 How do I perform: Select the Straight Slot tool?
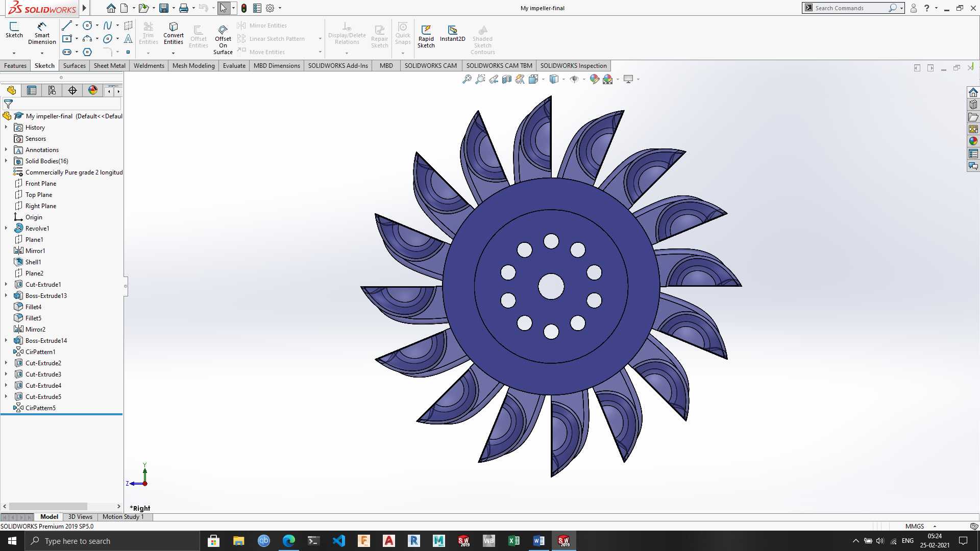coord(67,52)
